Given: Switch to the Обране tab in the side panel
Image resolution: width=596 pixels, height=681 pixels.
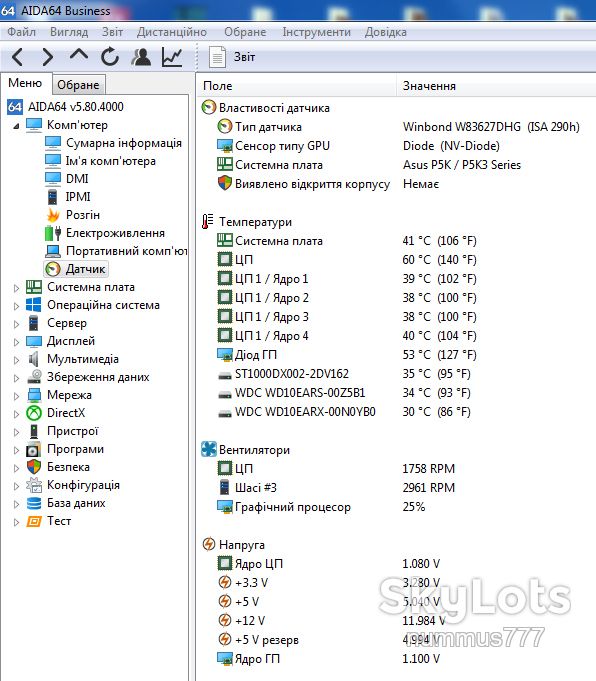Looking at the screenshot, I should point(79,85).
